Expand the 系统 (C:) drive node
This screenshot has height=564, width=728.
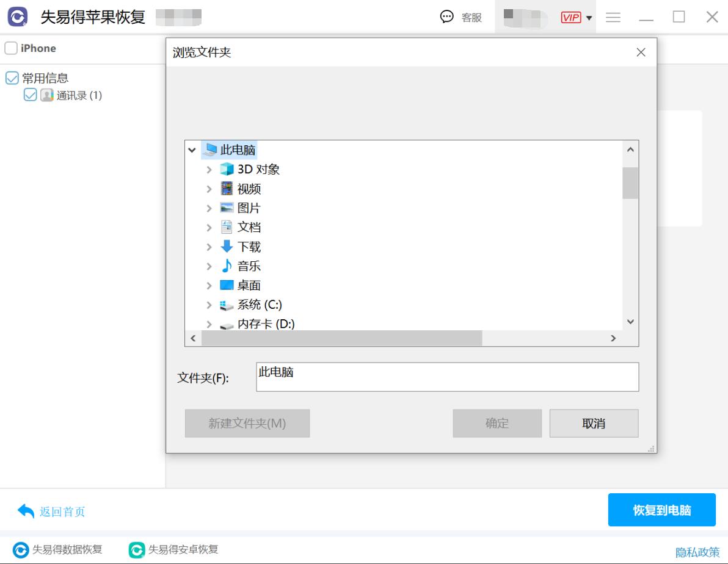pos(209,305)
